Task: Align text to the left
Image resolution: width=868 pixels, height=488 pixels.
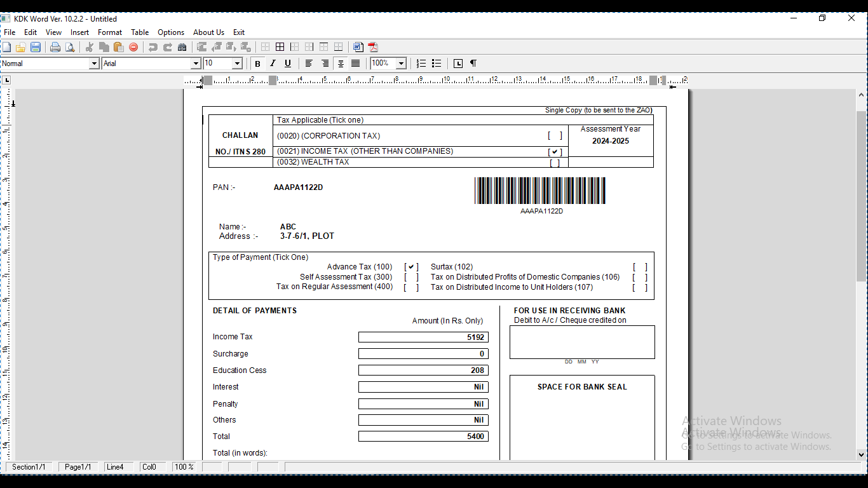Action: [309, 64]
